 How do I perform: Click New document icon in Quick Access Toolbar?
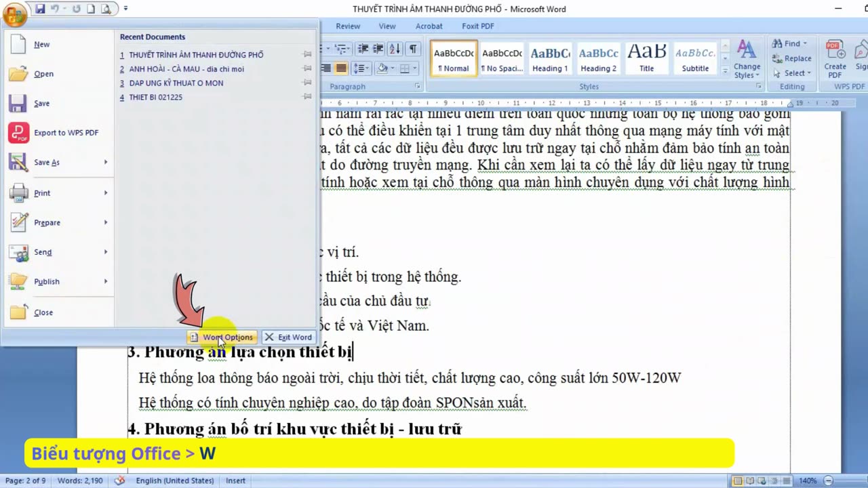click(91, 9)
